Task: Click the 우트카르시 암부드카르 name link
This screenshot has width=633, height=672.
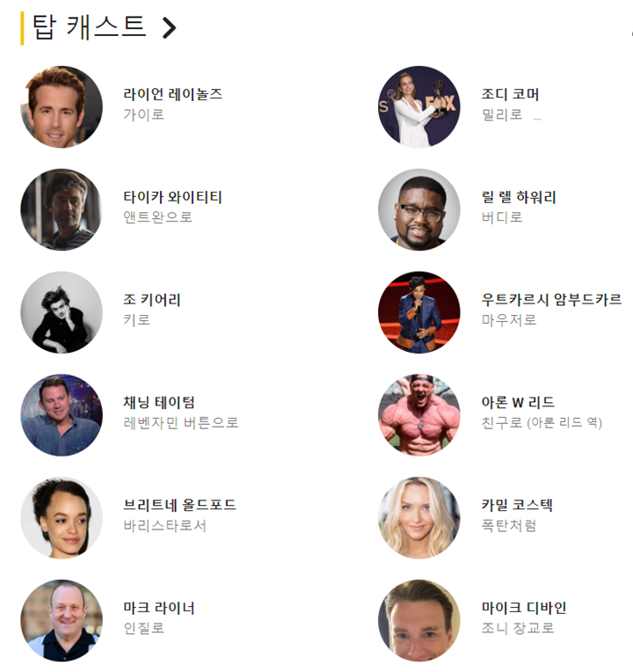Action: pos(551,299)
